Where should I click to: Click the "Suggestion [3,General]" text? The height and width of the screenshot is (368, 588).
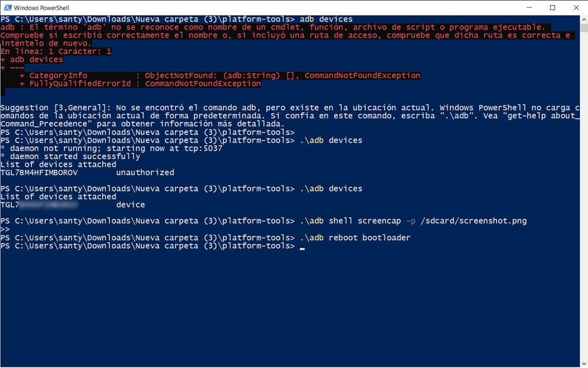click(x=55, y=108)
